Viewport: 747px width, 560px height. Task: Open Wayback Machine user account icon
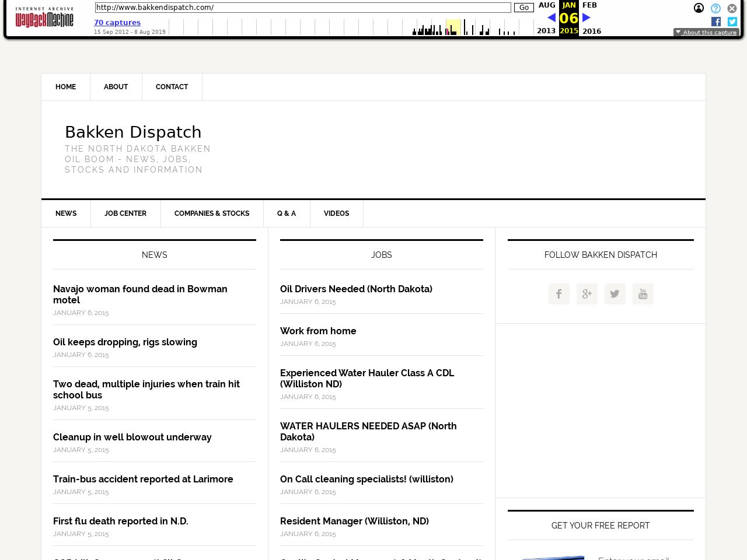[x=699, y=8]
